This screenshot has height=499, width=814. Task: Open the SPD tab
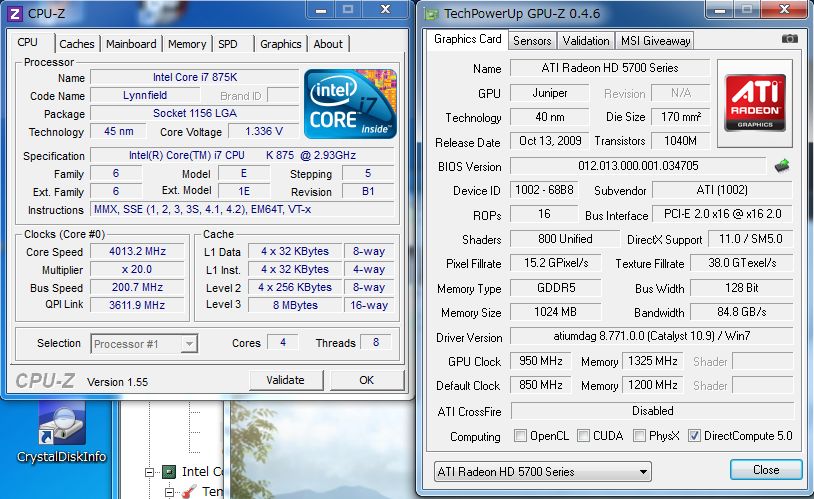(x=228, y=44)
